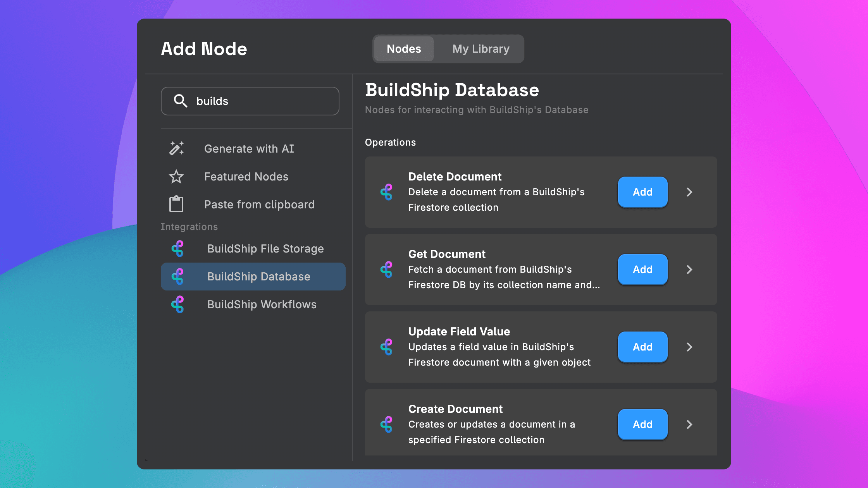The width and height of the screenshot is (868, 488).
Task: Click the Generate with AI sparkle icon
Action: pyautogui.click(x=176, y=148)
